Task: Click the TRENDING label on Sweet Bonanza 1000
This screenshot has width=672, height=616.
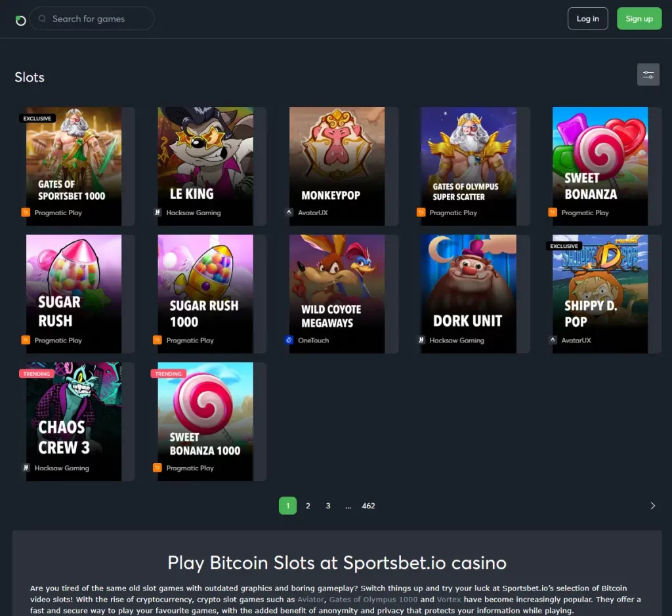Action: coord(168,373)
